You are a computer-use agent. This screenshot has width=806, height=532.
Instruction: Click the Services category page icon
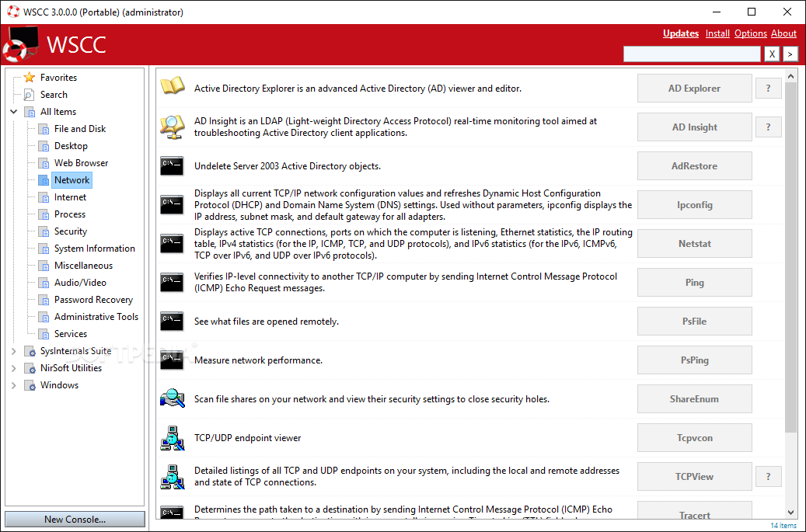44,334
